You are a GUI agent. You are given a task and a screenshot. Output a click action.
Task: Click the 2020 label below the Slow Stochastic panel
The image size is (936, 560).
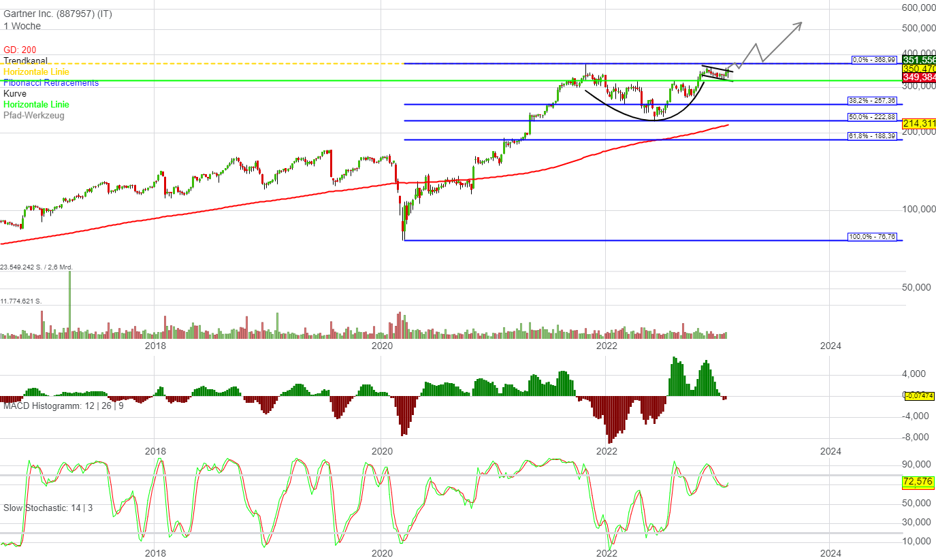[383, 554]
